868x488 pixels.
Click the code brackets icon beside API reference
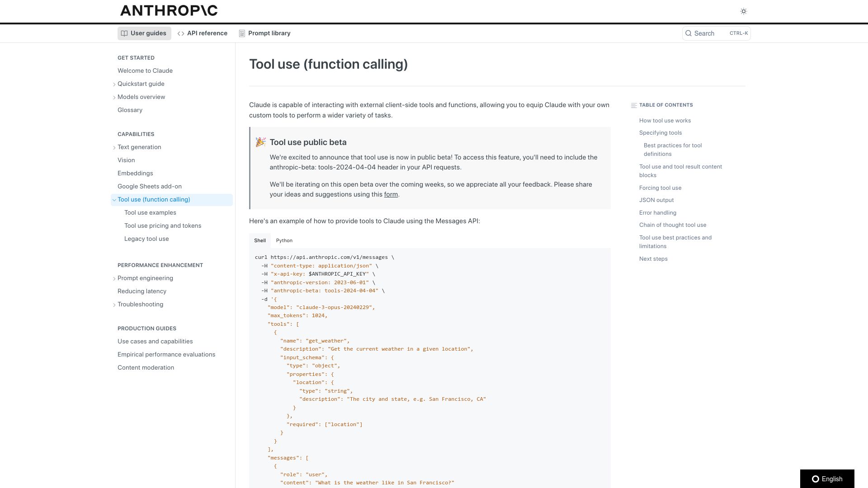[181, 33]
